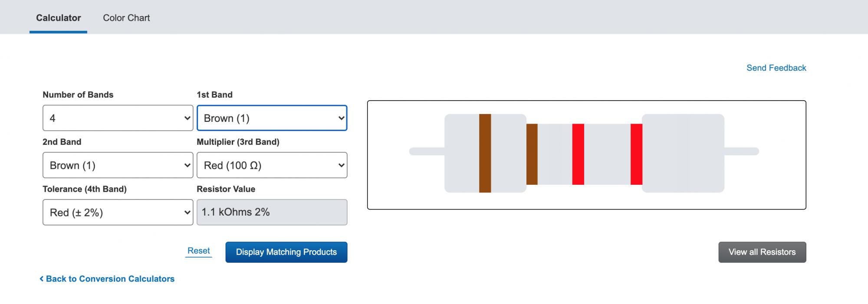This screenshot has width=868, height=304.
Task: Open the 2nd Band dropdown
Action: (x=118, y=165)
